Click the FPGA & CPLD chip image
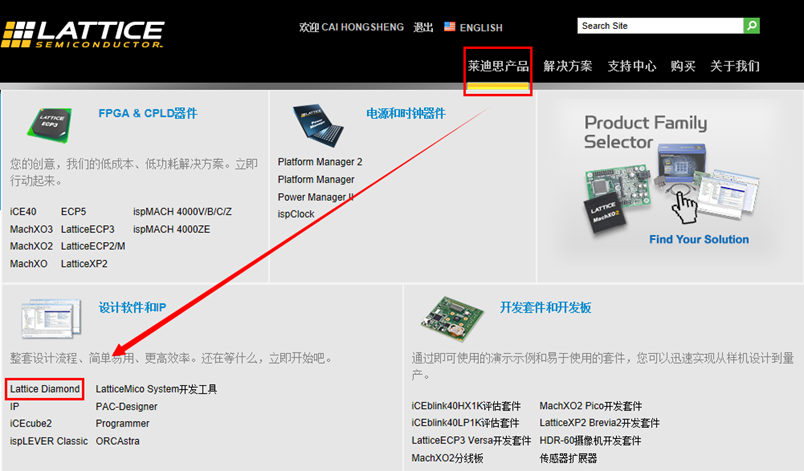The width and height of the screenshot is (804, 471). click(49, 125)
